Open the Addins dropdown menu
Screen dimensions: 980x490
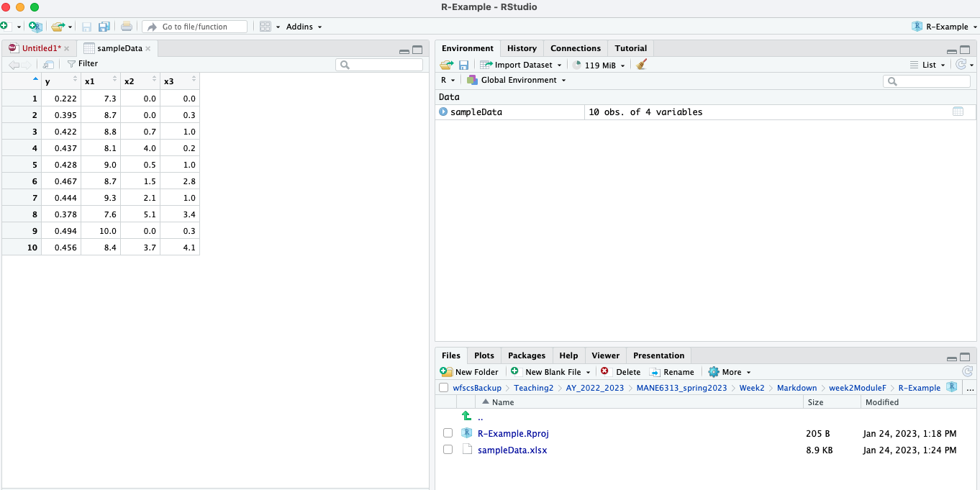[303, 27]
